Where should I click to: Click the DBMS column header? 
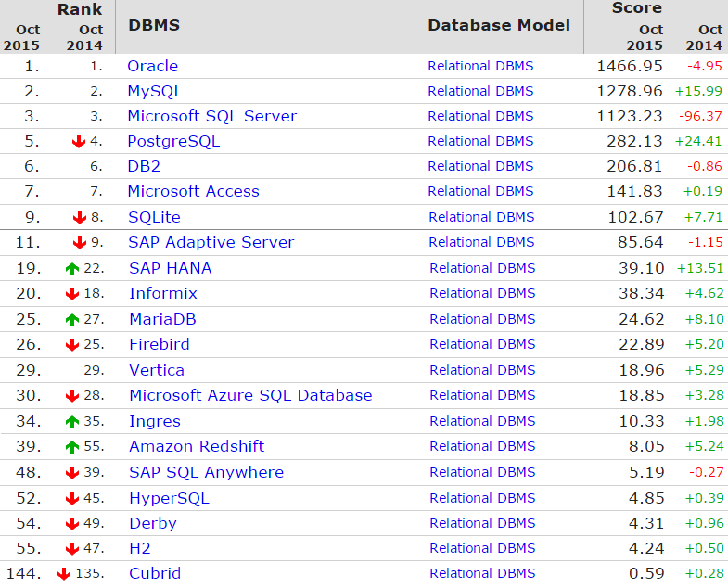(154, 25)
